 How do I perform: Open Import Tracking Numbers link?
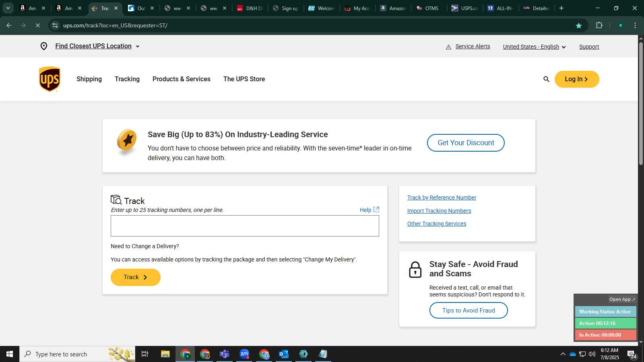pos(439,211)
